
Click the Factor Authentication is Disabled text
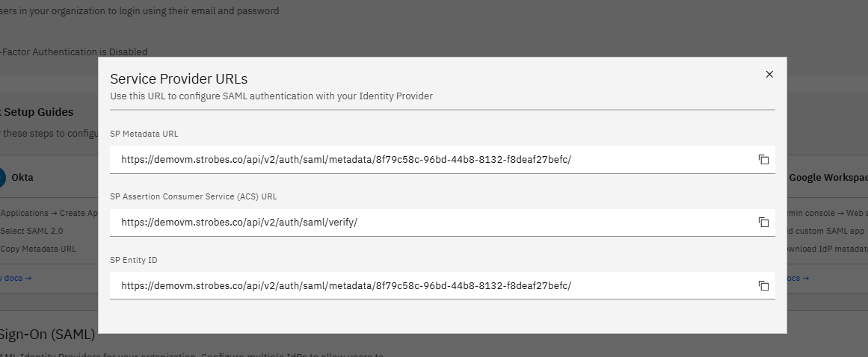coord(73,52)
